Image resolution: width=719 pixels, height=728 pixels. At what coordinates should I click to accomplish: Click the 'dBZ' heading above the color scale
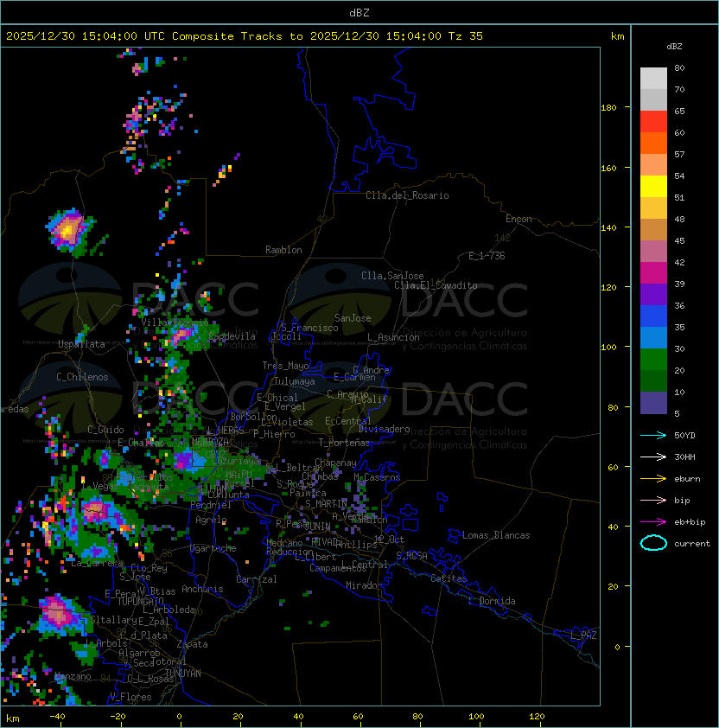[x=674, y=47]
